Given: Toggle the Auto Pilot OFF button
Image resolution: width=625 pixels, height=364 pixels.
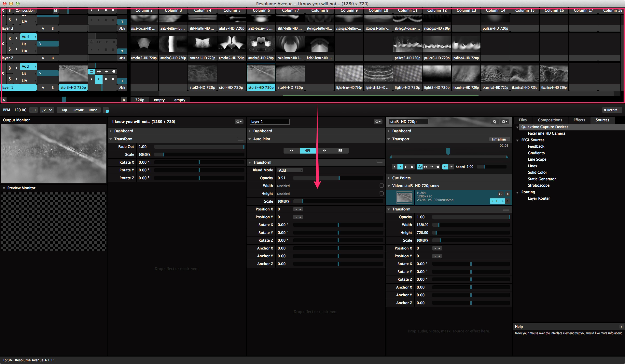Looking at the screenshot, I should (x=308, y=150).
